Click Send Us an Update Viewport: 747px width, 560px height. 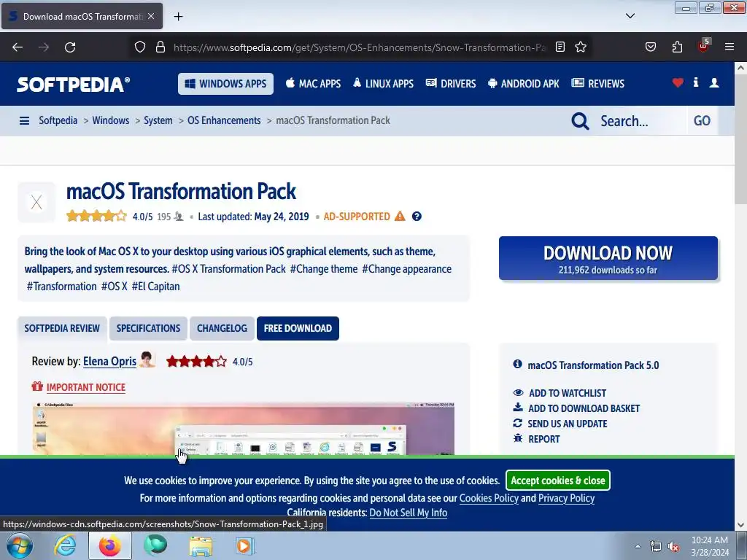click(x=567, y=424)
